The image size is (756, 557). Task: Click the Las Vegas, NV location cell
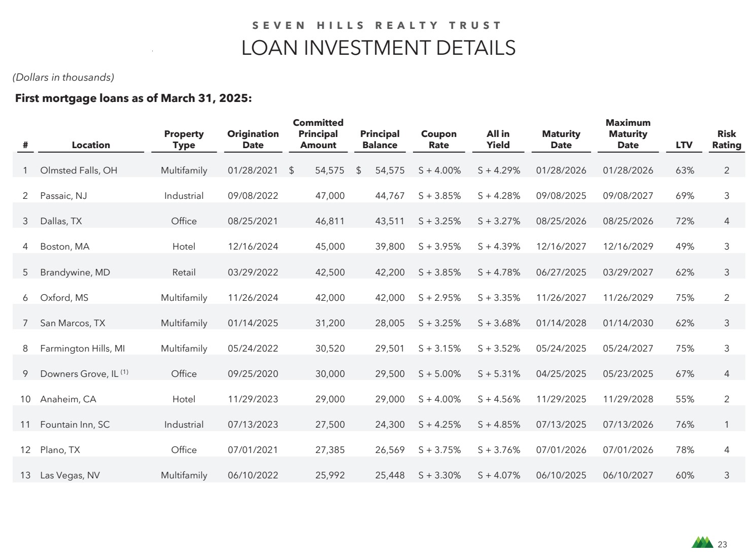[x=70, y=475]
